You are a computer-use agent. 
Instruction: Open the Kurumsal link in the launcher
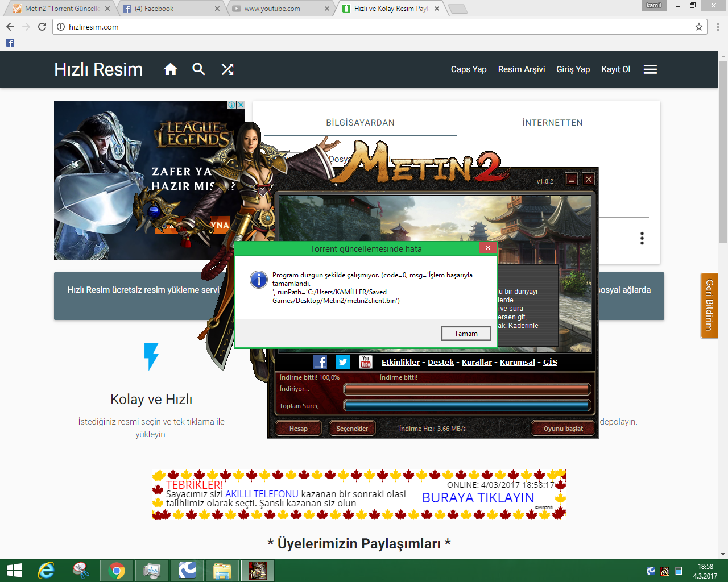518,362
